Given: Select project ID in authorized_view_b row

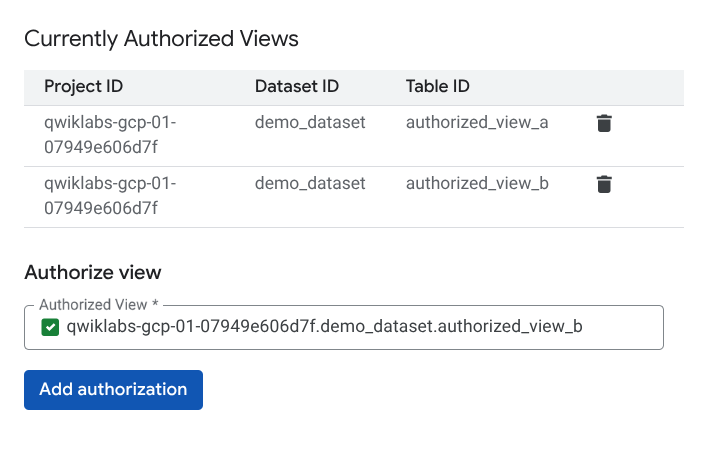Looking at the screenshot, I should (110, 196).
